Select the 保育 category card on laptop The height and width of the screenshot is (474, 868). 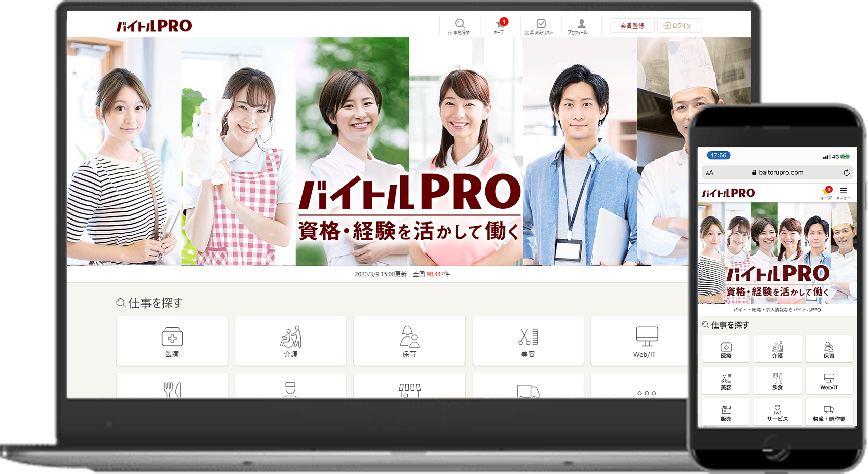[x=409, y=341]
